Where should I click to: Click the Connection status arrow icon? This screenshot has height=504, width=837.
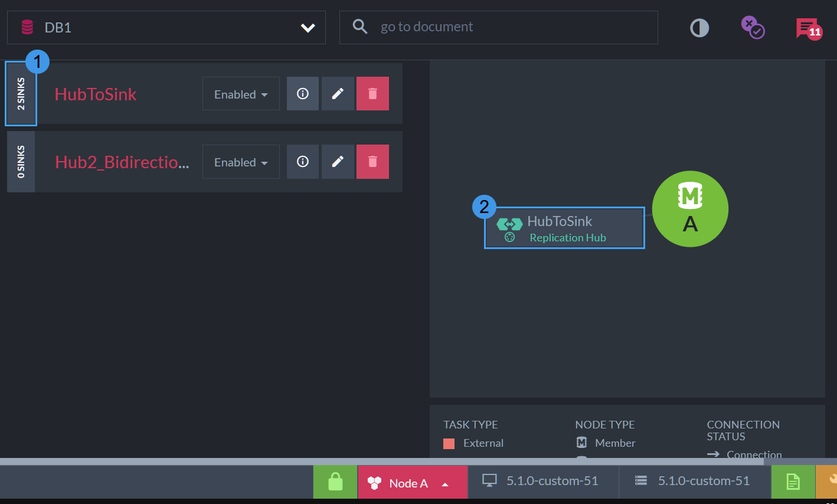(713, 454)
